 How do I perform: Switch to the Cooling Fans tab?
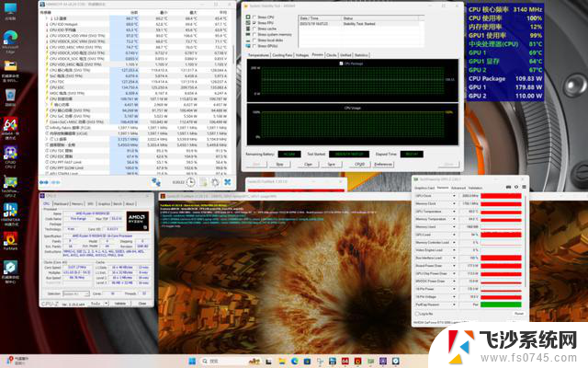pyautogui.click(x=282, y=55)
